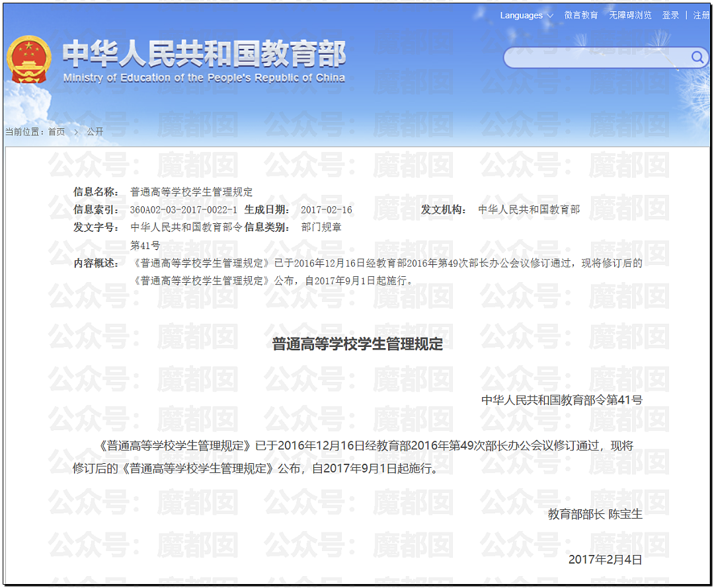Screen dimensions: 714x588
Task: Click the 生成日期 label
Action: 267,210
